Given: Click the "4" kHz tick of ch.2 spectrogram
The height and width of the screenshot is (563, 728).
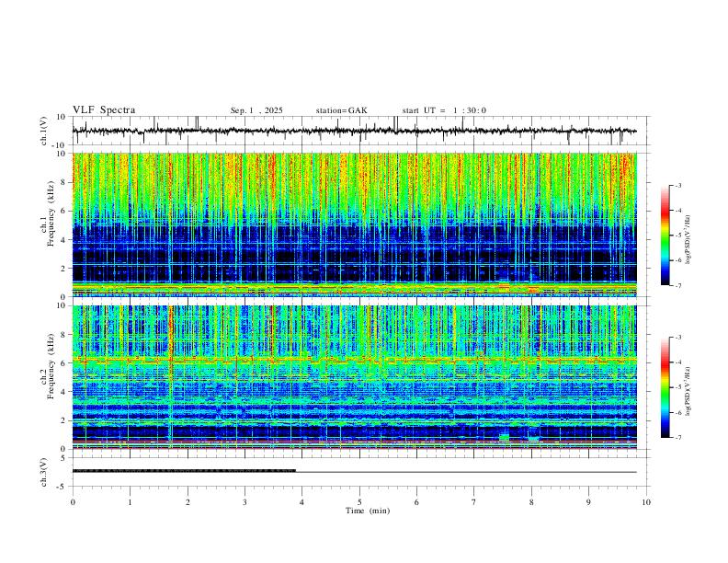Looking at the screenshot, I should click(64, 392).
